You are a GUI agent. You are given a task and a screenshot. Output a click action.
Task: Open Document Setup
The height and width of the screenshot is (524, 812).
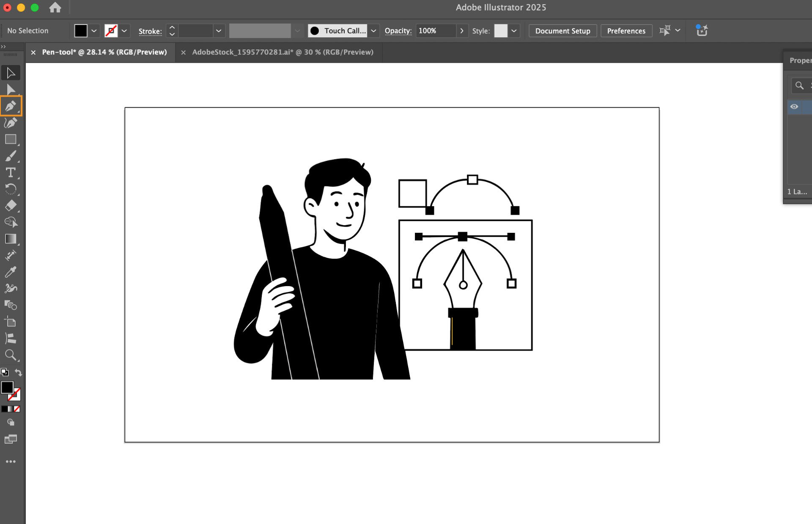tap(562, 30)
